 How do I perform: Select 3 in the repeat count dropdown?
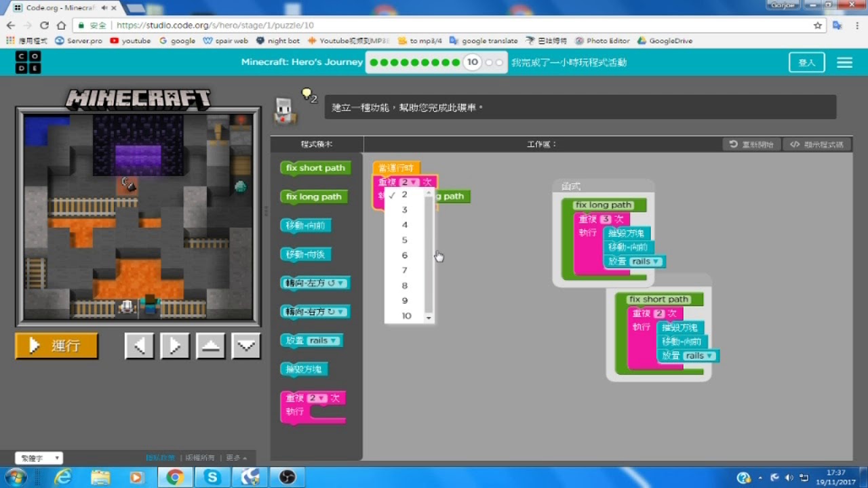click(x=405, y=209)
